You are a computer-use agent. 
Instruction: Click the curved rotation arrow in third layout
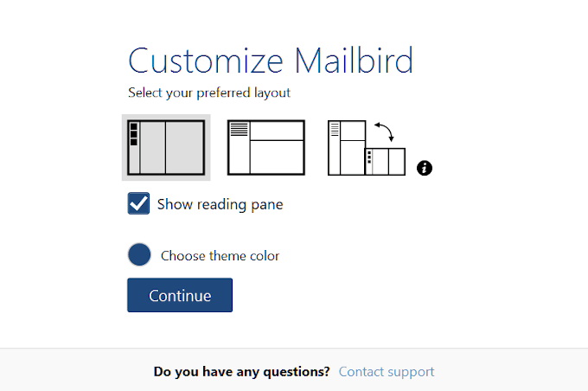pos(384,131)
